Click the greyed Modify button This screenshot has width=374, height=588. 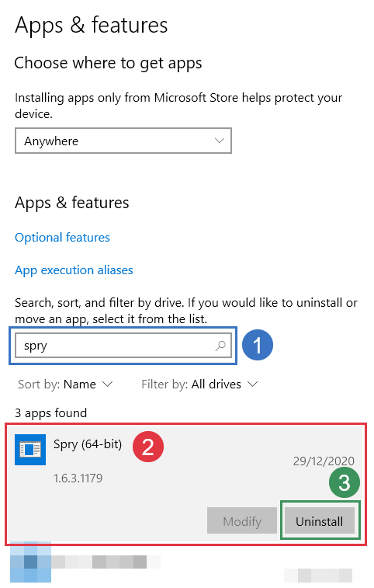[x=242, y=521]
